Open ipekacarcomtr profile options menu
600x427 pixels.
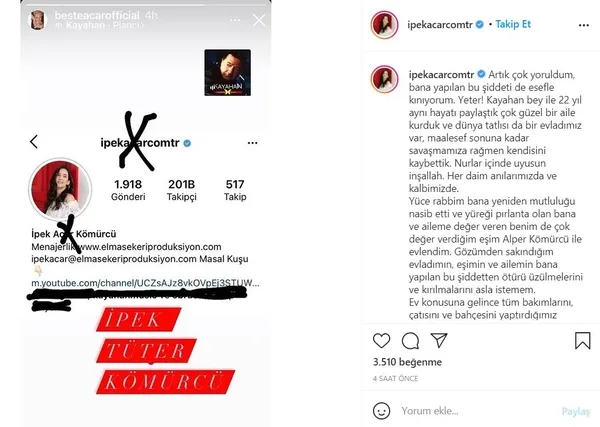[x=252, y=143]
